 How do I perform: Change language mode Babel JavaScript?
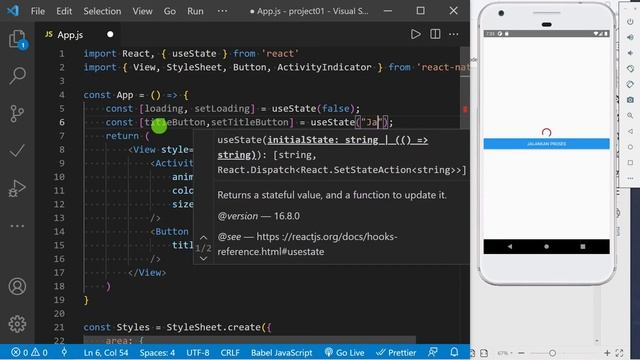(282, 352)
